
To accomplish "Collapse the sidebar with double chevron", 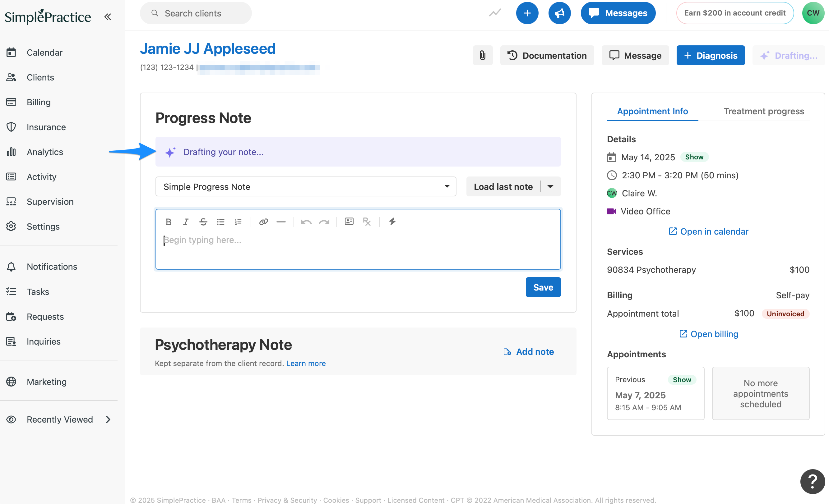I will pyautogui.click(x=108, y=16).
